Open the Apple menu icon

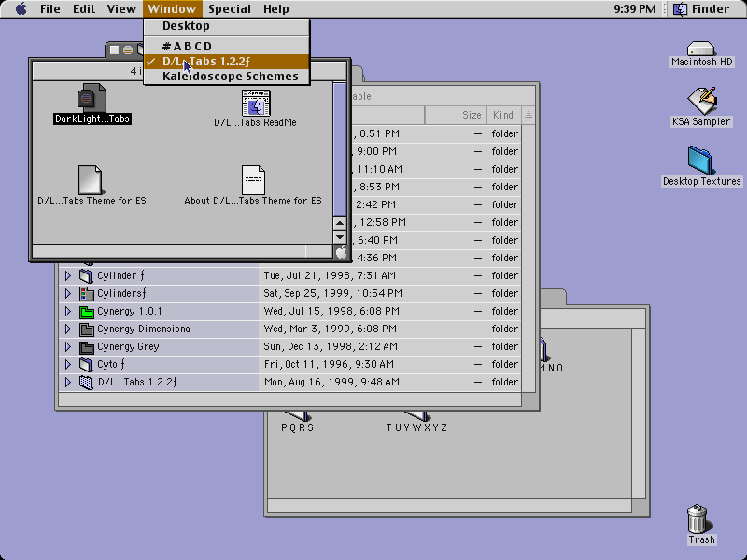coord(21,8)
